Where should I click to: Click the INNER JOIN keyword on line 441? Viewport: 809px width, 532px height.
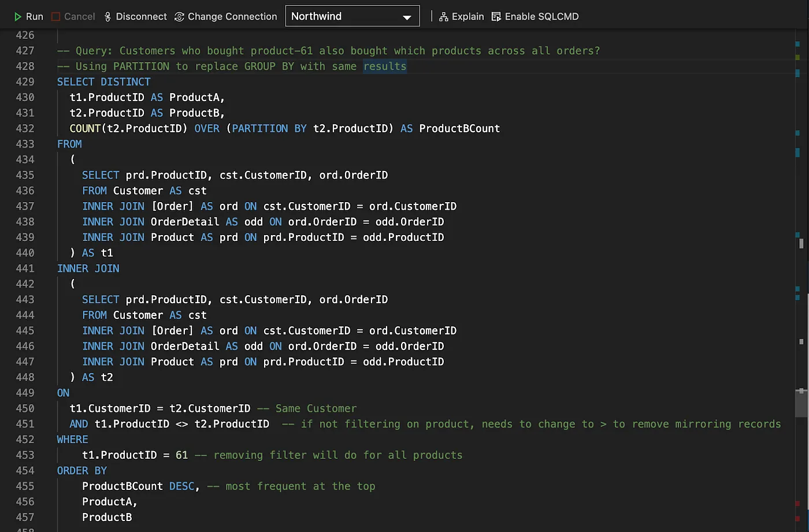tap(88, 269)
